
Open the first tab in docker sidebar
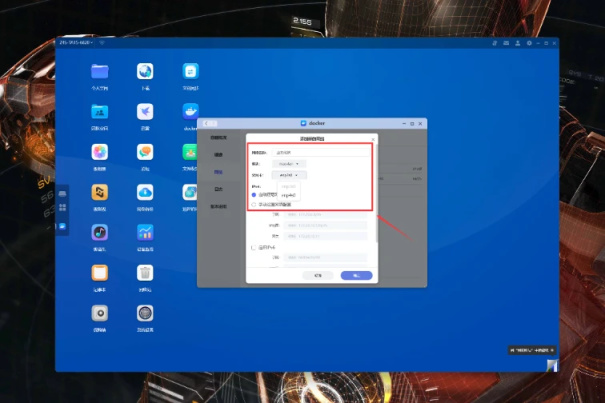[218, 137]
